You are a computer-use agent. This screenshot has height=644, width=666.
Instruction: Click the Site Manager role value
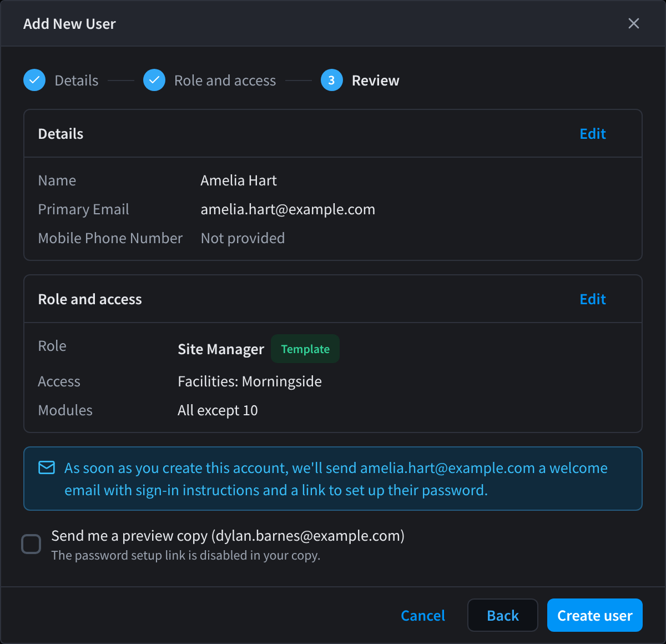click(x=221, y=349)
